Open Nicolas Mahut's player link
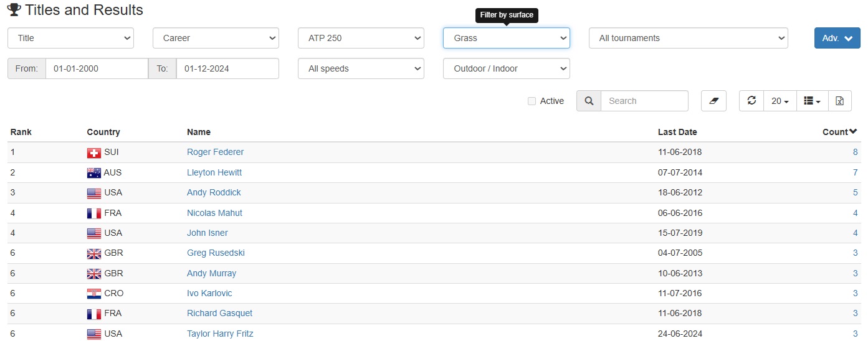Image resolution: width=868 pixels, height=341 pixels. 214,213
